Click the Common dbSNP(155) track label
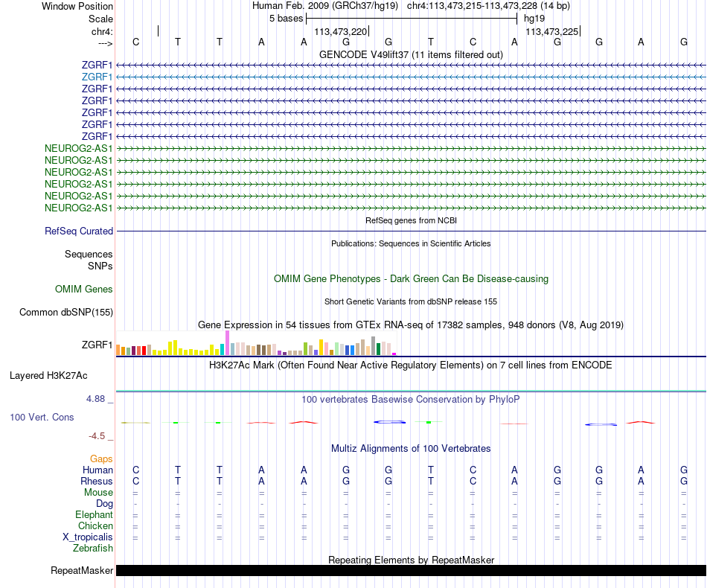The image size is (707, 588). pos(66,312)
